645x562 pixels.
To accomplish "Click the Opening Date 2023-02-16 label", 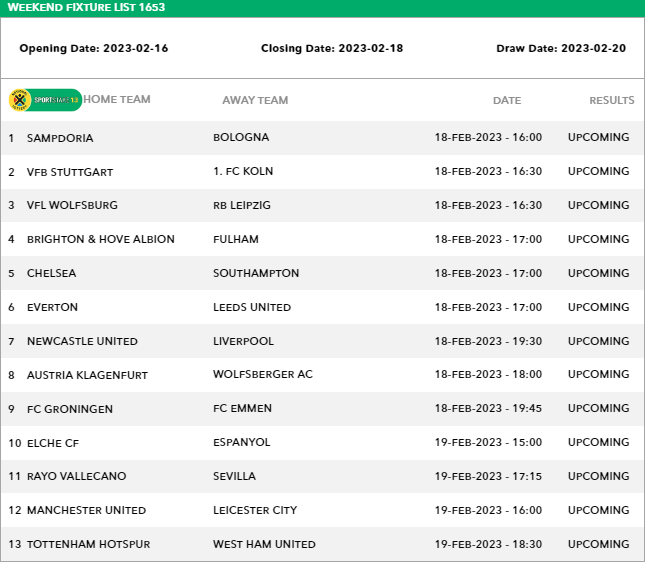I will click(x=94, y=48).
